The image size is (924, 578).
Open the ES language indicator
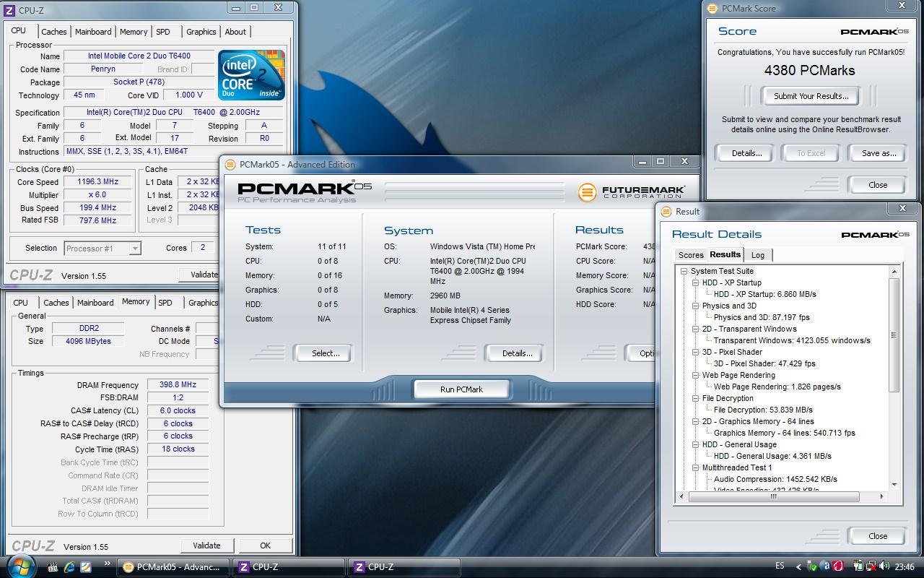[x=780, y=567]
